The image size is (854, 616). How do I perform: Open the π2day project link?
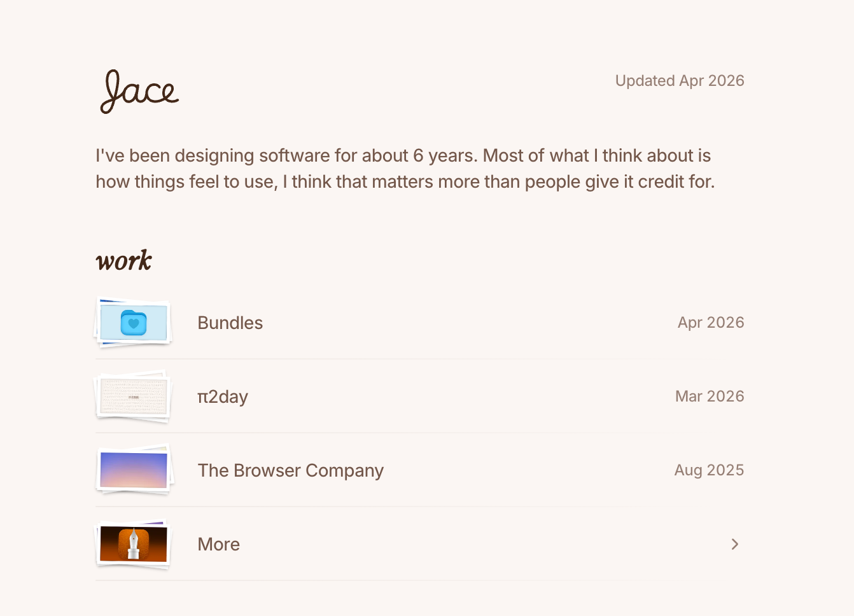pos(223,396)
